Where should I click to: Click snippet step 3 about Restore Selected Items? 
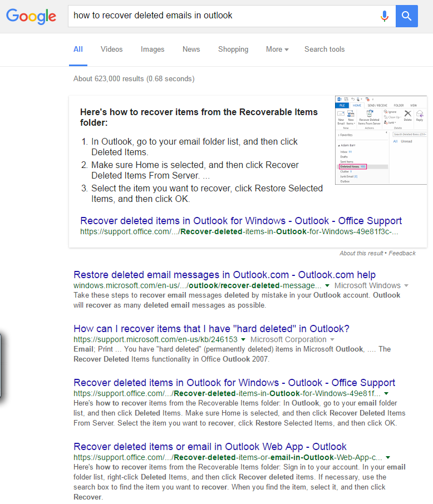[x=207, y=194]
